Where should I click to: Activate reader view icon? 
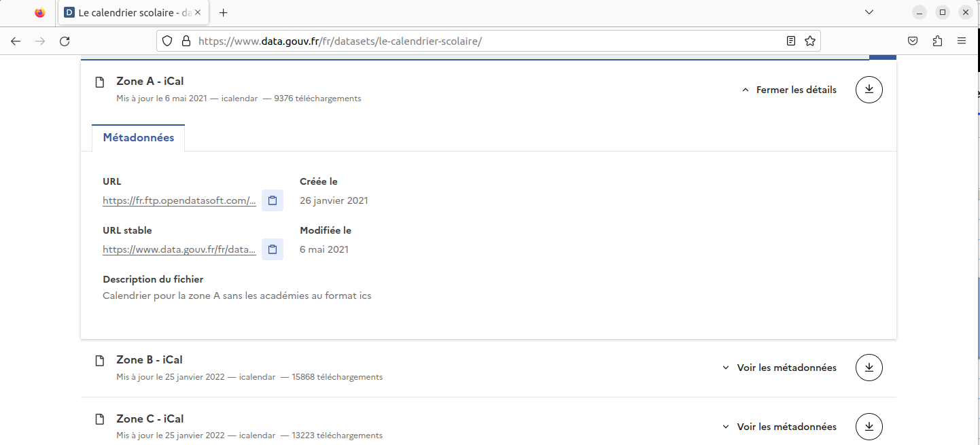(x=790, y=40)
